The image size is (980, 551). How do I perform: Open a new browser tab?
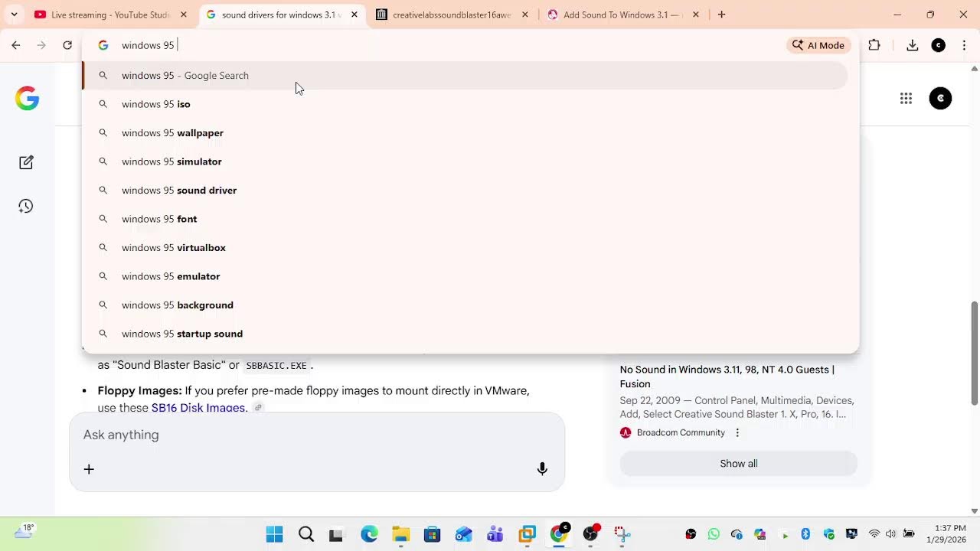pyautogui.click(x=721, y=15)
